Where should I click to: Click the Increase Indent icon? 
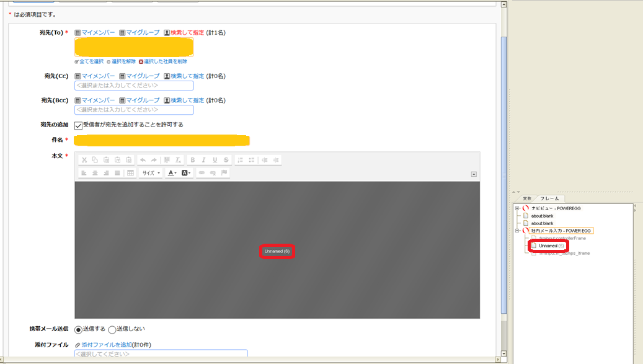276,160
